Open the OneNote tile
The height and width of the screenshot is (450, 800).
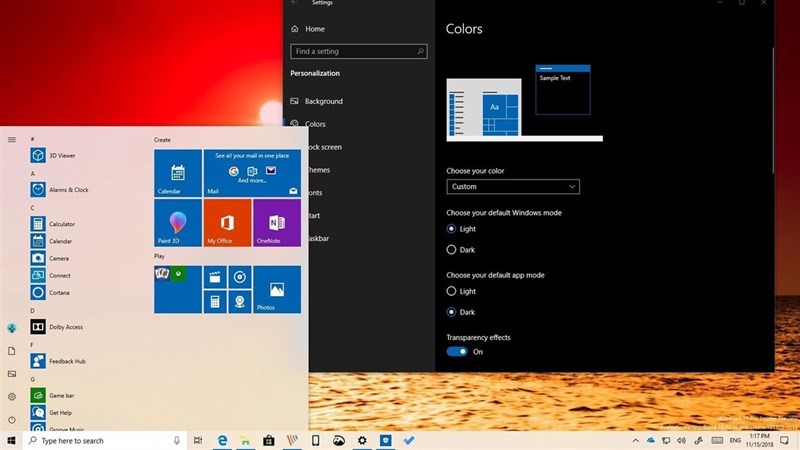click(276, 223)
